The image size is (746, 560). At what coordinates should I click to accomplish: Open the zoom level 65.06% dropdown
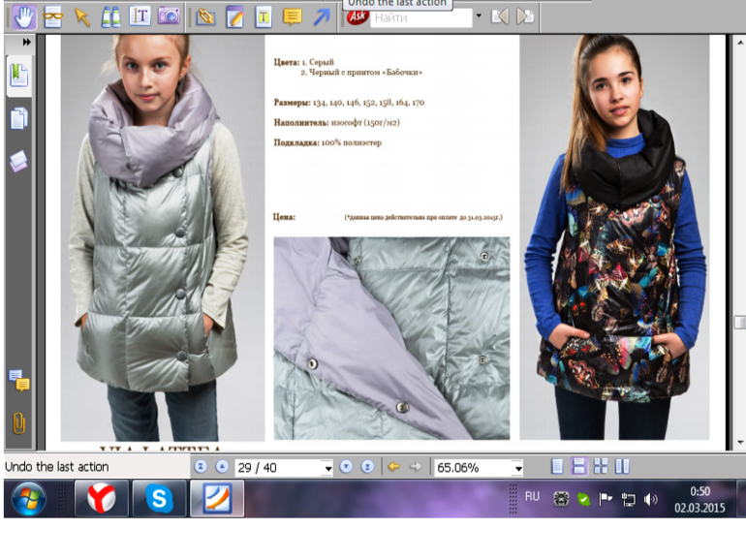pyautogui.click(x=518, y=468)
